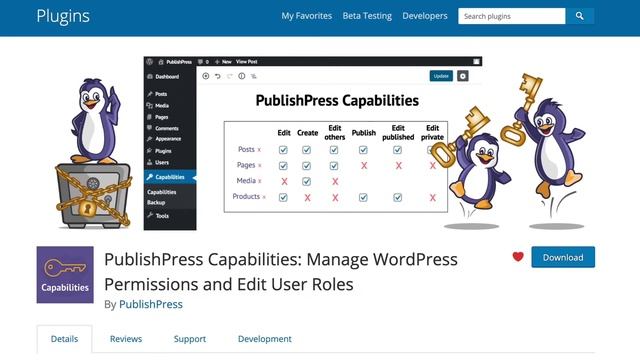This screenshot has width=640, height=360.
Task: Open the Reviews tab
Action: 126,339
